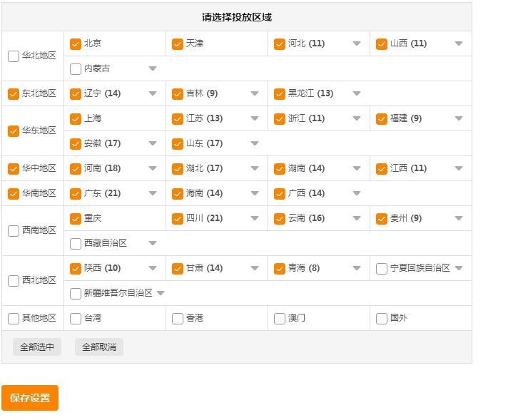Screen dimensions: 518x420
Task: Uncheck the 上海 checkbox
Action: tap(76, 119)
